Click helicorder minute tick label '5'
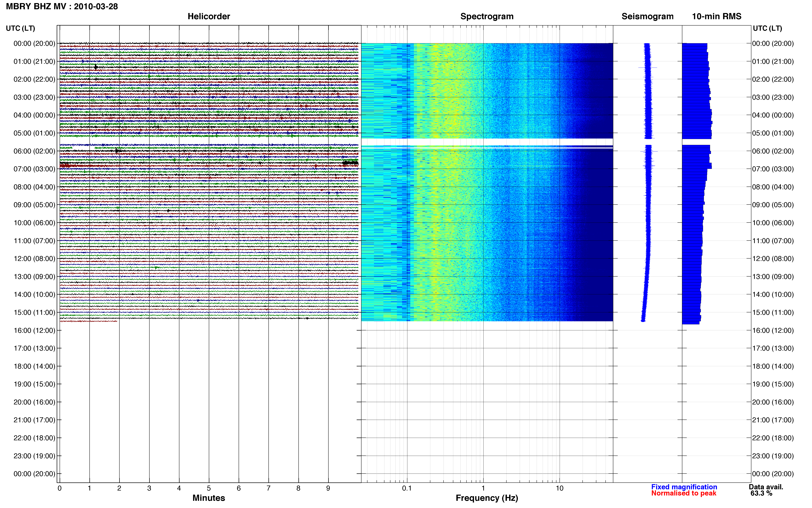The height and width of the screenshot is (508, 812). [209, 488]
